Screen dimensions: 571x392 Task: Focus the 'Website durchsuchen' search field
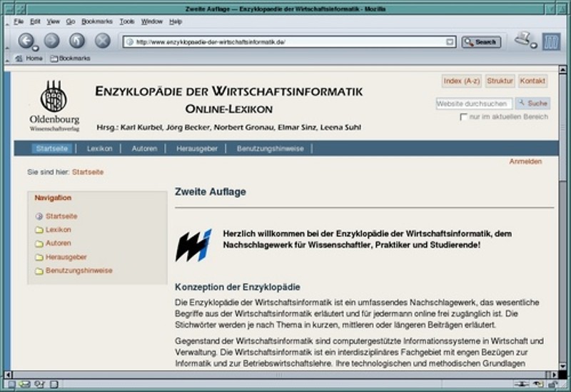pyautogui.click(x=474, y=104)
